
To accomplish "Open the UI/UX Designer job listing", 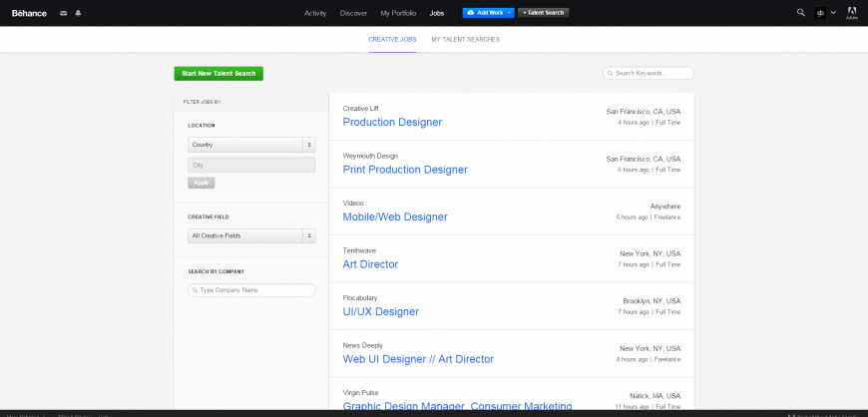I will (381, 312).
